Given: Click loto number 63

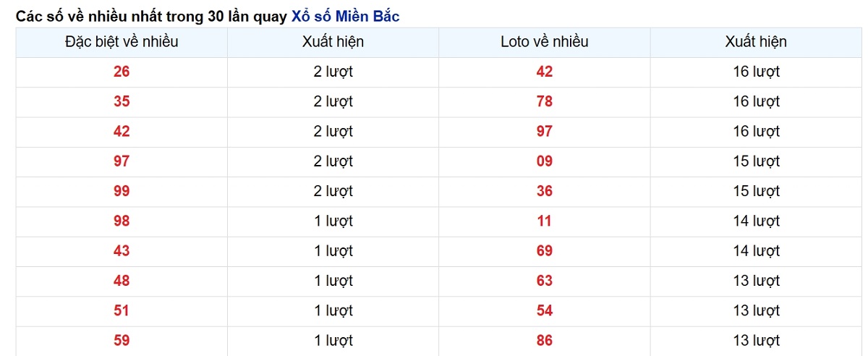Looking at the screenshot, I should pyautogui.click(x=545, y=281).
